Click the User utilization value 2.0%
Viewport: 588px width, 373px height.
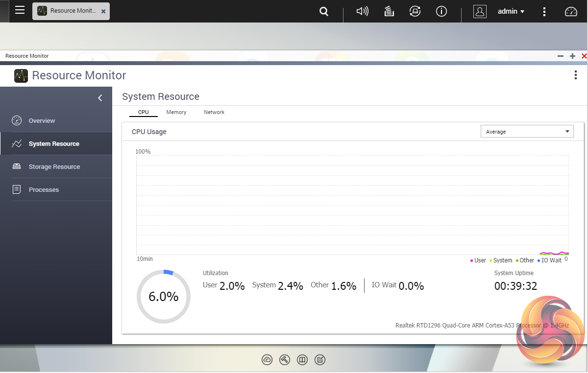click(232, 286)
